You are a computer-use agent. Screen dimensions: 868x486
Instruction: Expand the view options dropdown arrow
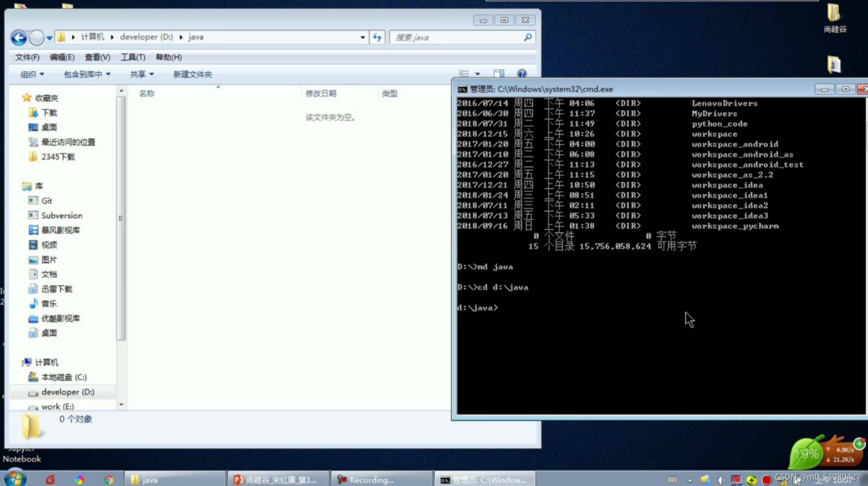[x=477, y=74]
